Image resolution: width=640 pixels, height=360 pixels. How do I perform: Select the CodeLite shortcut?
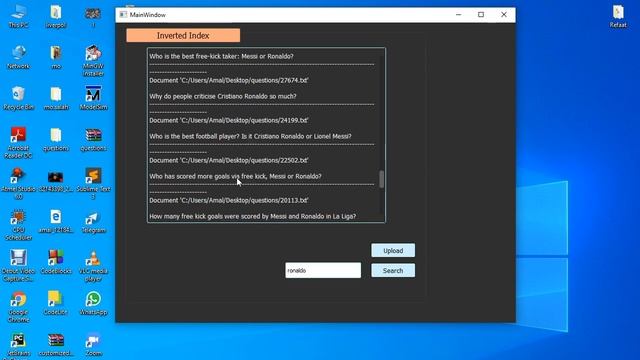pyautogui.click(x=56, y=304)
